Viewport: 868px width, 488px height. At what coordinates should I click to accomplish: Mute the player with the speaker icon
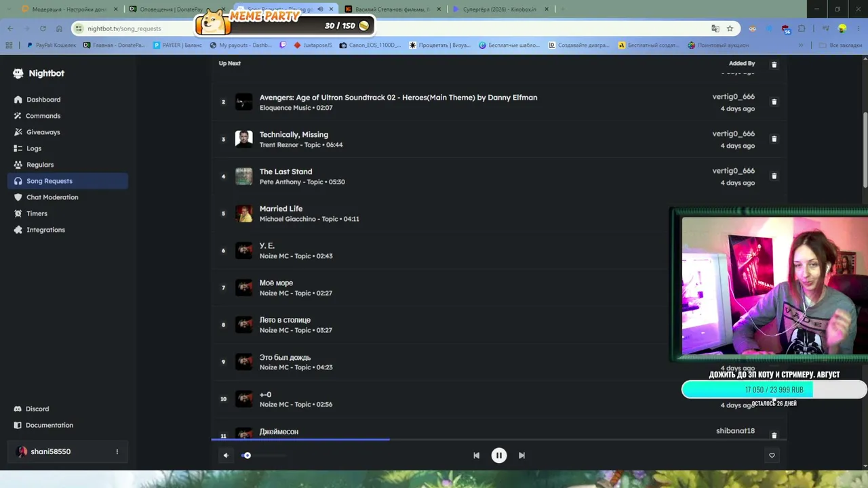coord(226,455)
